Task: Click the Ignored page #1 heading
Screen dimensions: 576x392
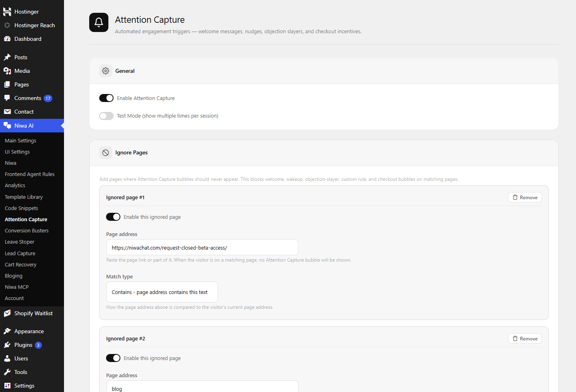Action: tap(125, 198)
